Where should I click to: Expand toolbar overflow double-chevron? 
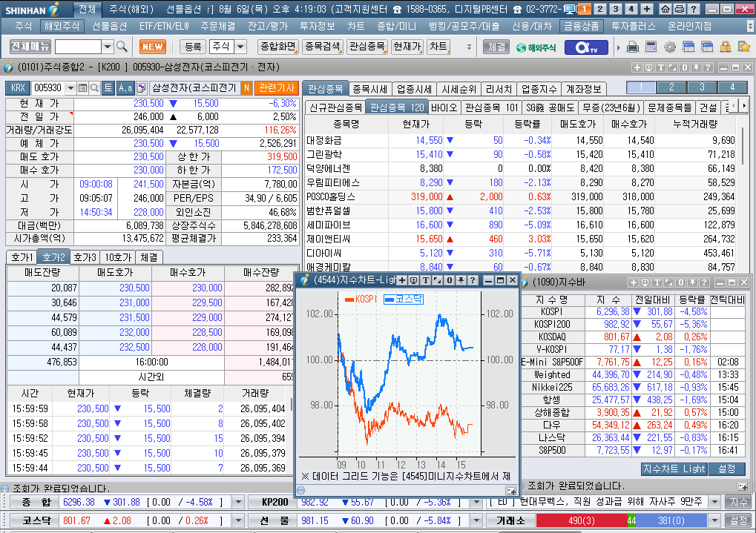pos(469,47)
